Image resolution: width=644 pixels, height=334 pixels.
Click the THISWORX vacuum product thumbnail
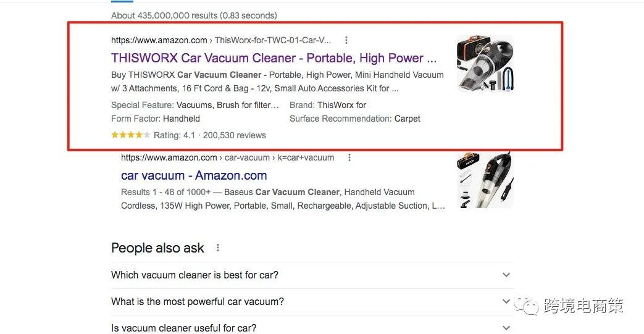point(485,63)
